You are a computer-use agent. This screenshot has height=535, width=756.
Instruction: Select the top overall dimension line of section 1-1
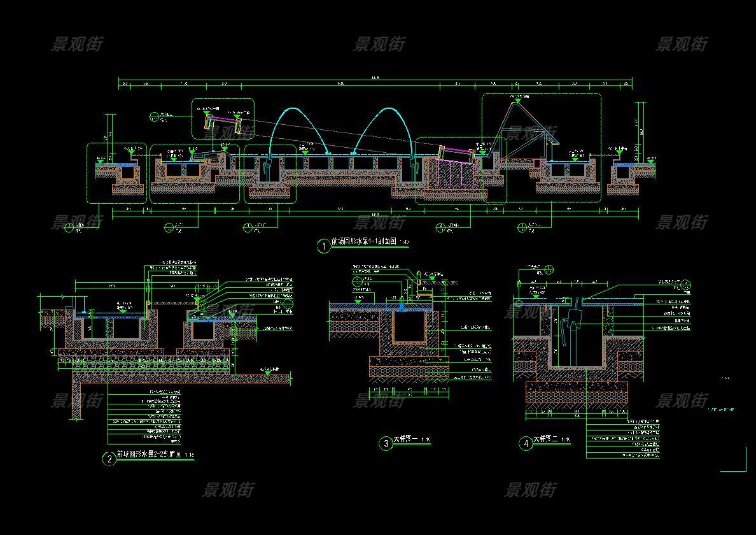coord(375,79)
